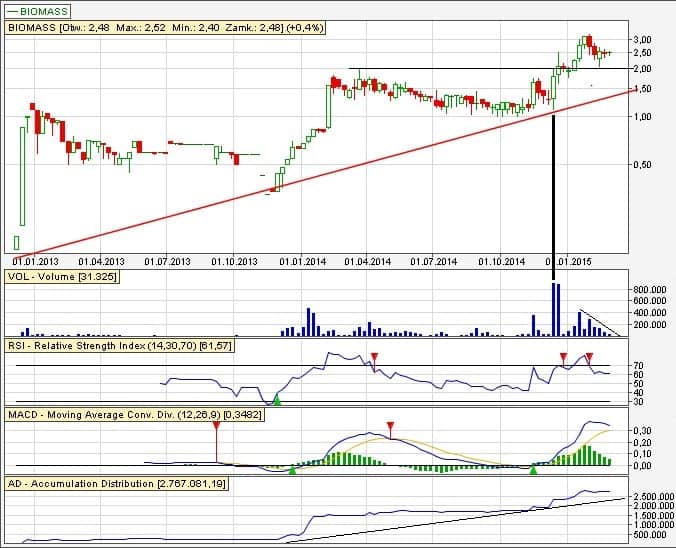676x548 pixels.
Task: Click the 800.000 volume axis label
Action: (649, 290)
